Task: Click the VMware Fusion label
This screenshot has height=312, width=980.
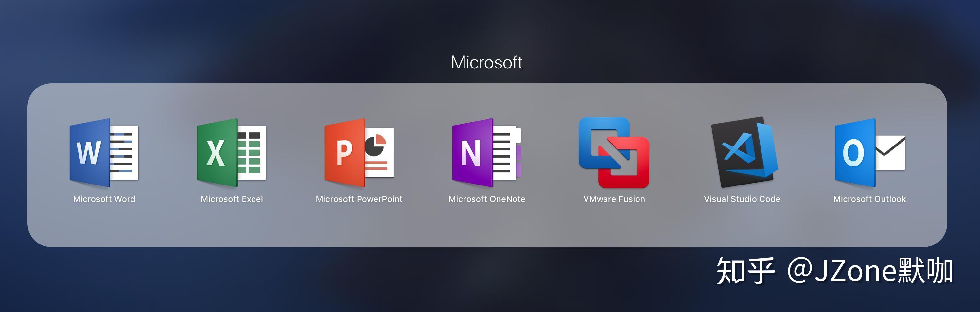Action: click(x=614, y=199)
